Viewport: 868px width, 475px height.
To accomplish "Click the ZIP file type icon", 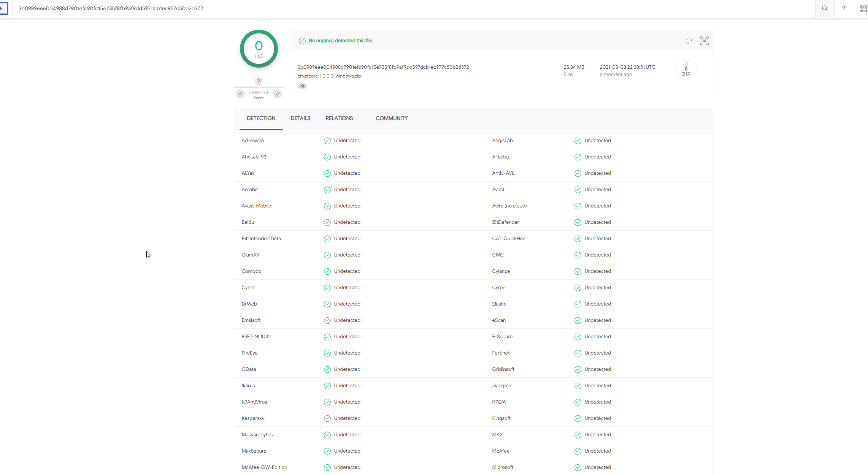I will [686, 70].
